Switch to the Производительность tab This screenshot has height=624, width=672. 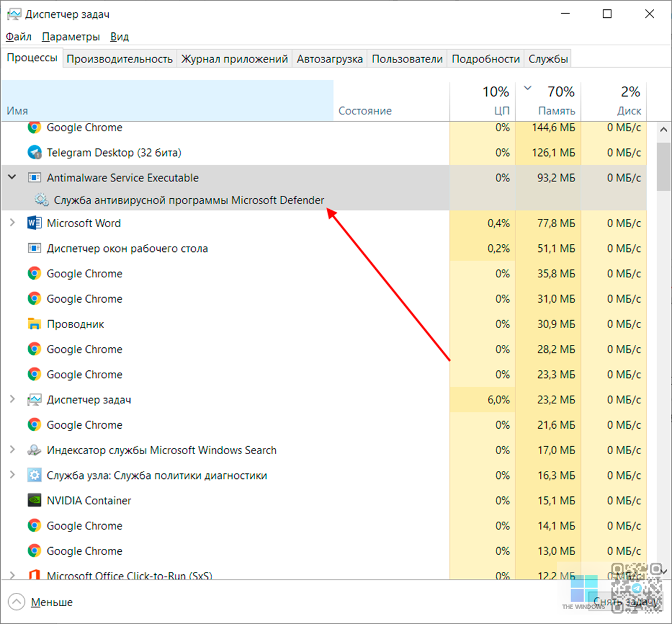coord(120,59)
